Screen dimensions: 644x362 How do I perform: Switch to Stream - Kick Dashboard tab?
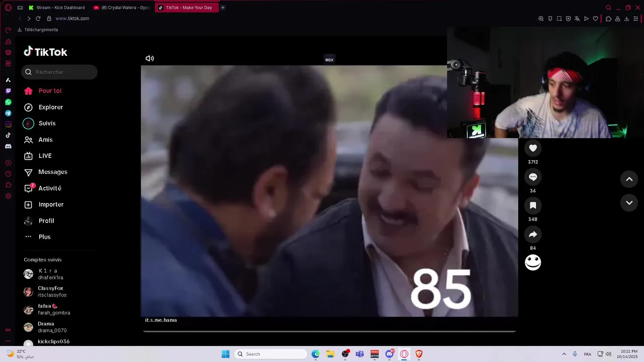coord(57,8)
